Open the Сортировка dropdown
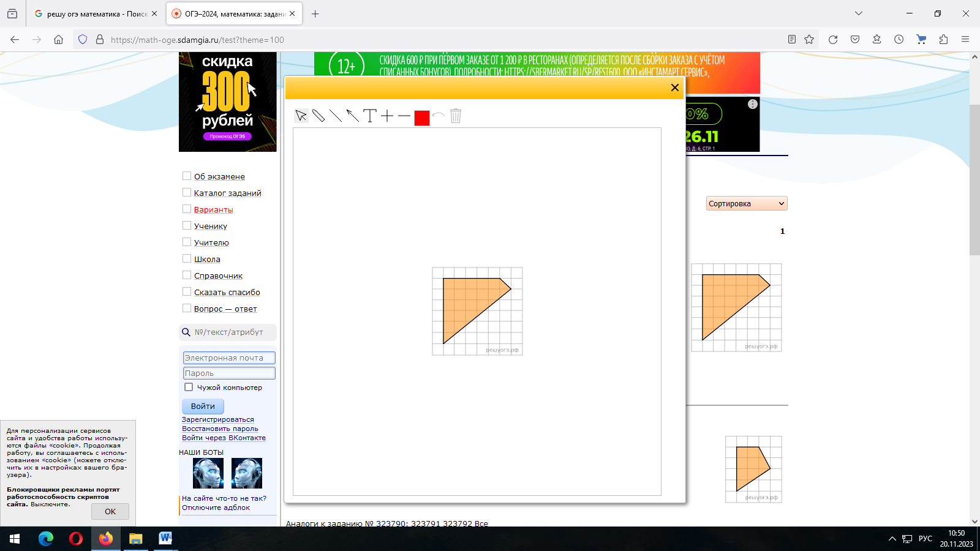Image resolution: width=980 pixels, height=551 pixels. (747, 203)
